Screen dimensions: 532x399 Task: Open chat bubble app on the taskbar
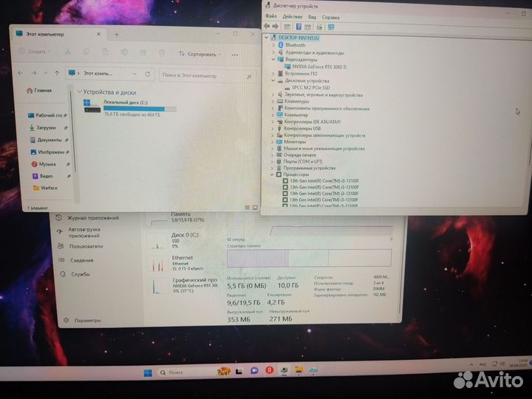click(x=254, y=371)
